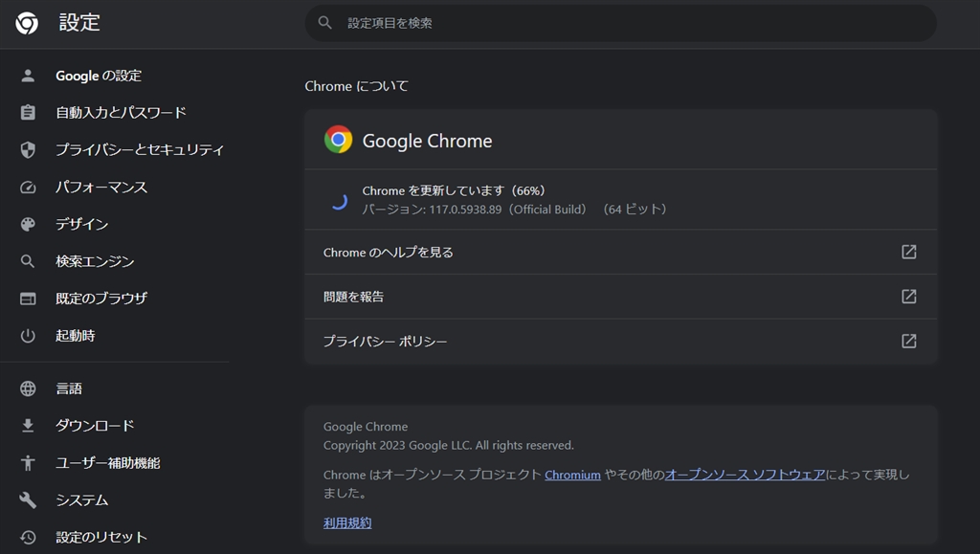Viewport: 980px width, 554px height.
Task: Click the speedometer icon for パフォーマンス
Action: point(28,188)
